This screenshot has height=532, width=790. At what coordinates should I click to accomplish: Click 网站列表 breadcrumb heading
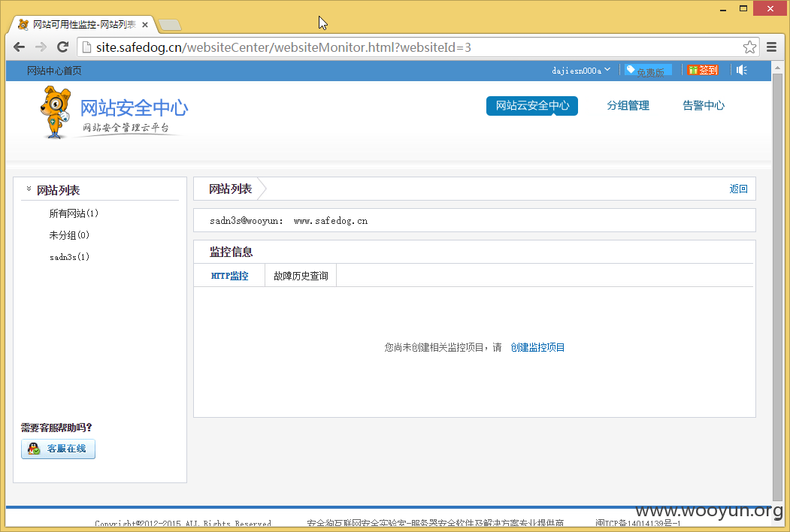pyautogui.click(x=230, y=189)
